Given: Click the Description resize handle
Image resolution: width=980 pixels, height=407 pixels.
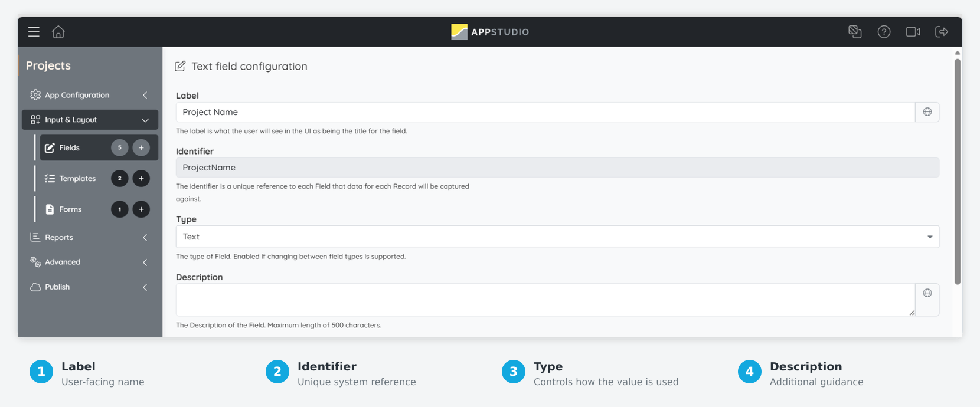Looking at the screenshot, I should (x=912, y=313).
